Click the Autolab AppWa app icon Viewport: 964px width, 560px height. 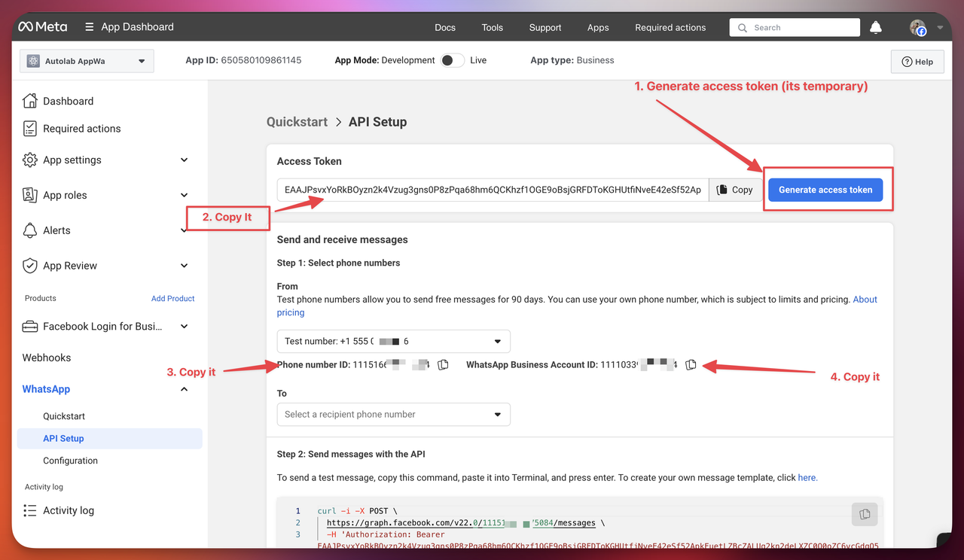[33, 61]
